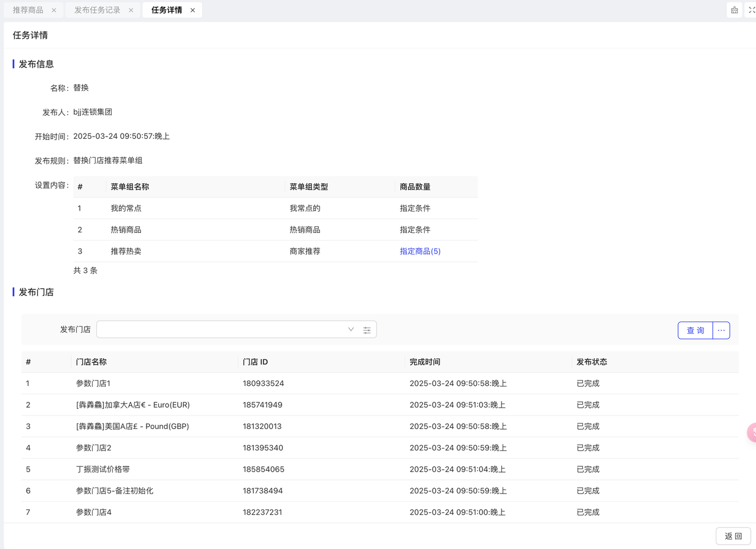
Task: Close the 推荐商品 tab
Action: tap(54, 10)
